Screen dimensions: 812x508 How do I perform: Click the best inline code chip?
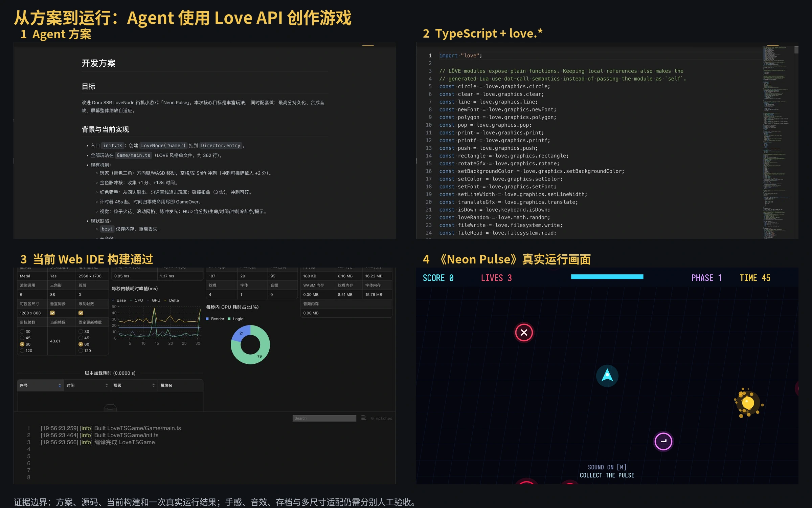coord(107,229)
